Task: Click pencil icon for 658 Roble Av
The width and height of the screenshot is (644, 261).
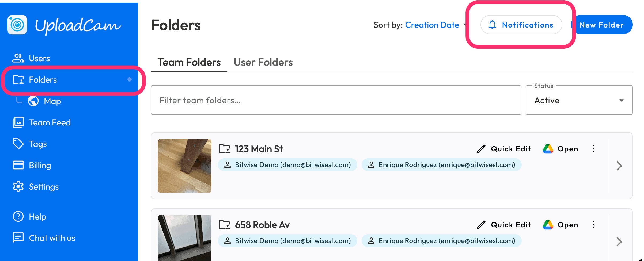Action: 481,225
